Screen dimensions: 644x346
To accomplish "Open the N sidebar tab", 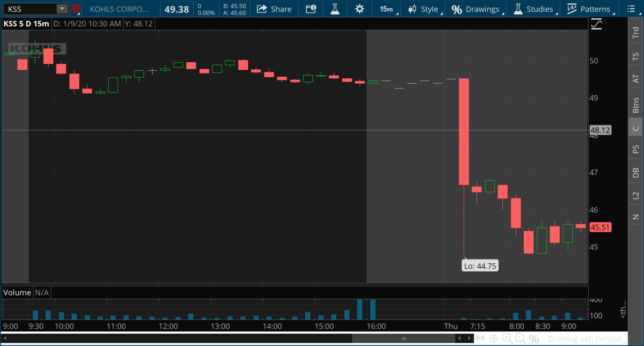I will [636, 217].
